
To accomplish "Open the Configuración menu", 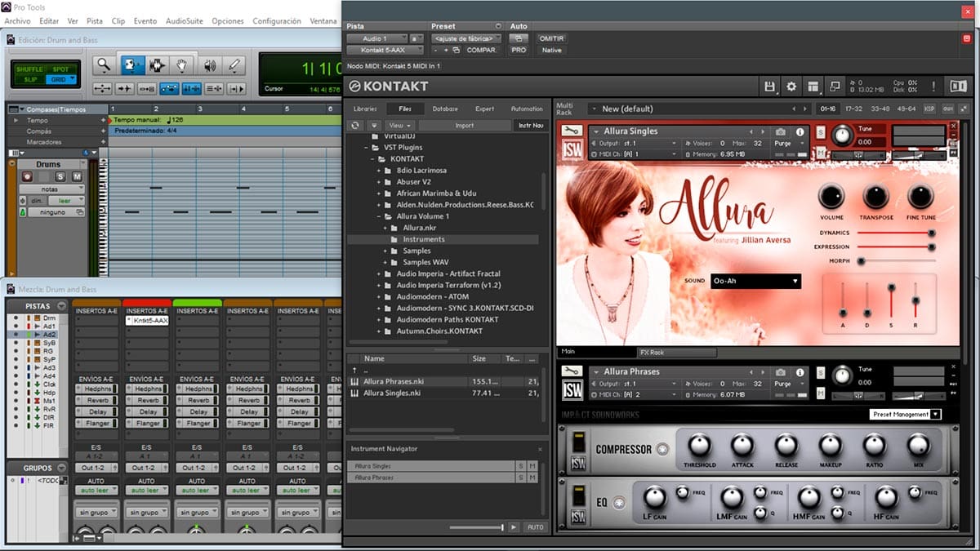I will tap(277, 21).
